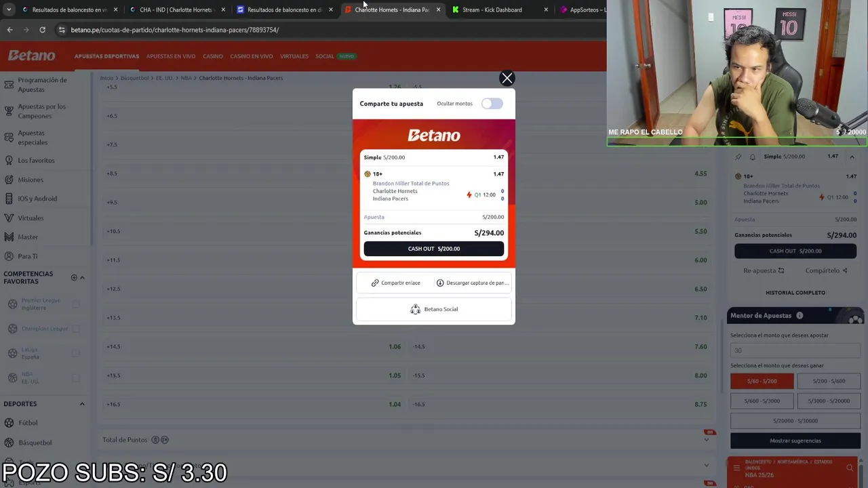
Task: Click Básquetbol breadcrumb link
Action: (x=134, y=78)
